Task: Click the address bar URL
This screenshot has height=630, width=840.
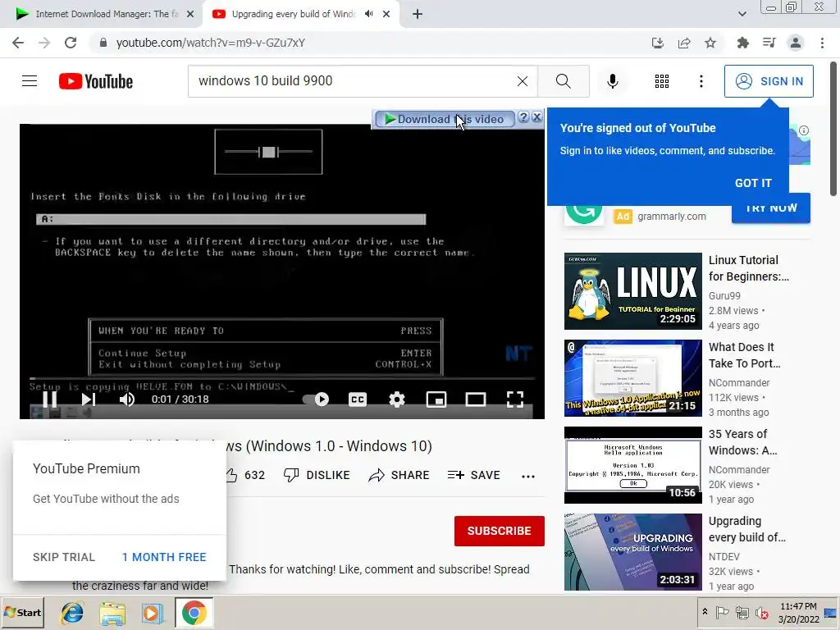Action: (x=211, y=43)
